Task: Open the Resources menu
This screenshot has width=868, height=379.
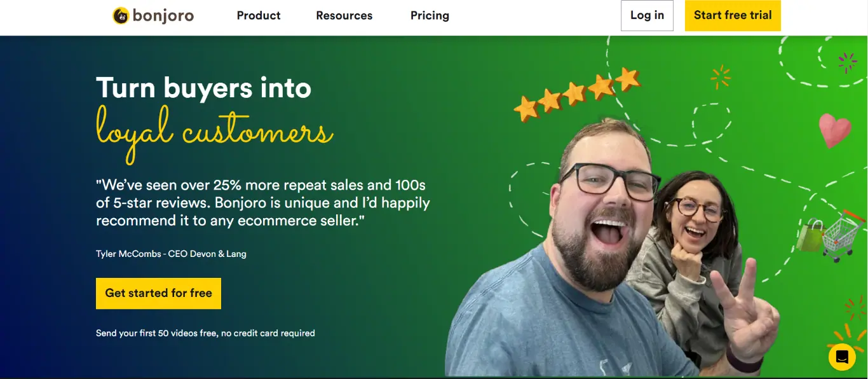Action: pyautogui.click(x=344, y=16)
